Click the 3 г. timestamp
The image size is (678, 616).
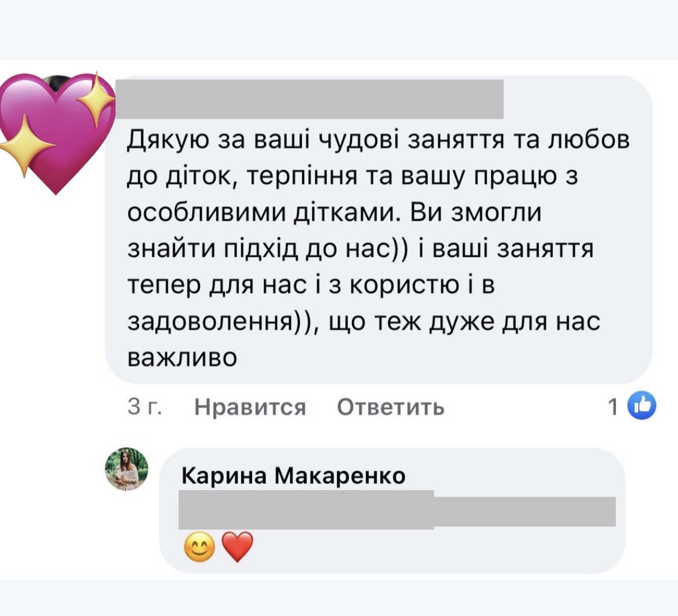143,407
